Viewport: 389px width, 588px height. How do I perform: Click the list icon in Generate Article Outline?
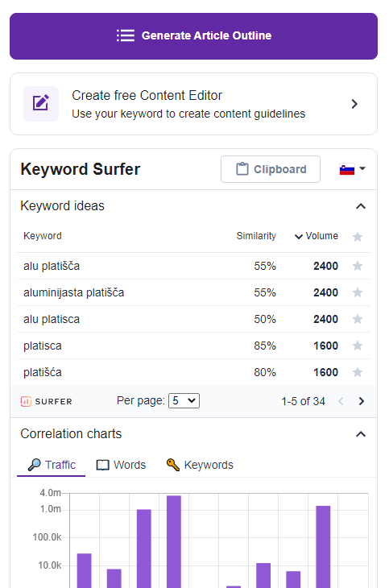click(126, 35)
